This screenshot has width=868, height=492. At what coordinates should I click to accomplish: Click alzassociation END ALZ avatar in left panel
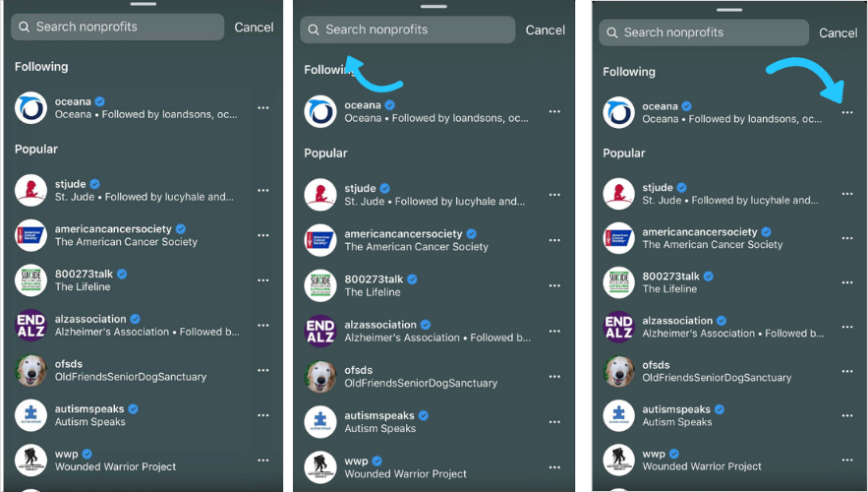pos(30,326)
